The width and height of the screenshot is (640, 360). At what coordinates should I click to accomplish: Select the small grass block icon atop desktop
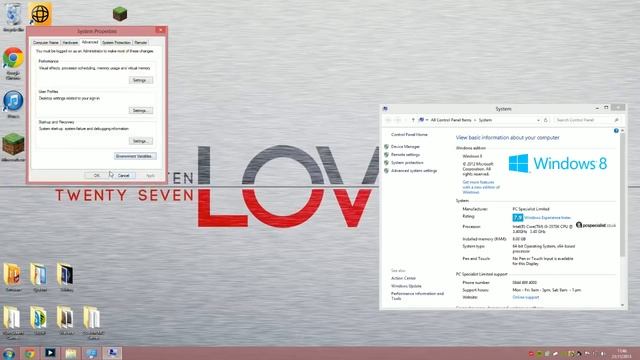[120, 14]
